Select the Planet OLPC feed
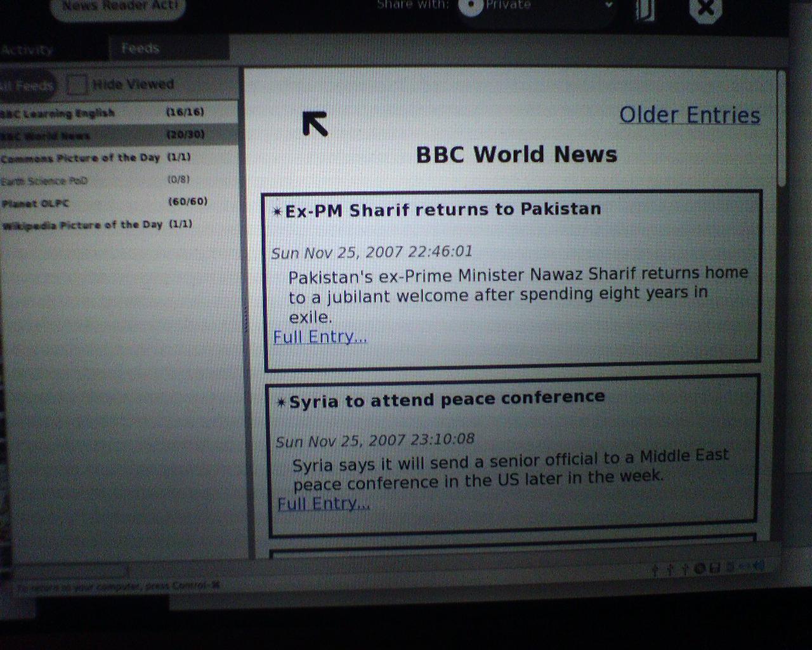The height and width of the screenshot is (650, 812). tap(36, 203)
